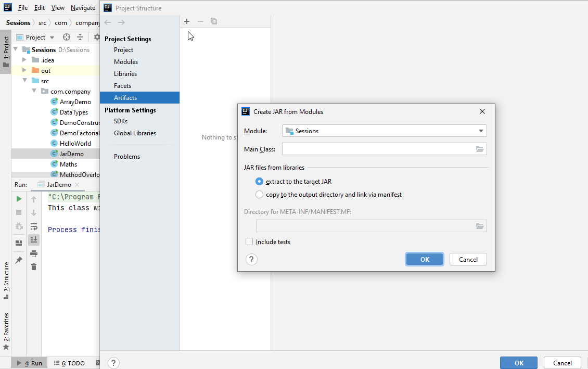
Task: Expand the .idea folder
Action: [x=23, y=60]
